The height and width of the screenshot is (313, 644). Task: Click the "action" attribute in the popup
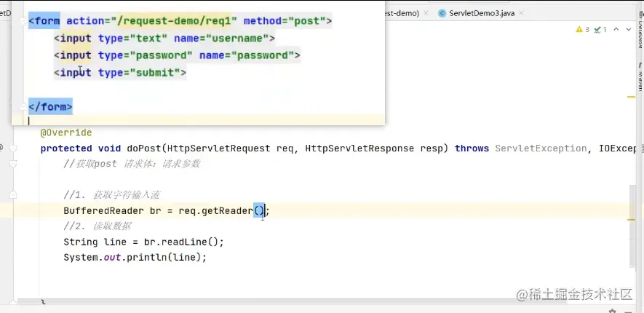[85, 21]
